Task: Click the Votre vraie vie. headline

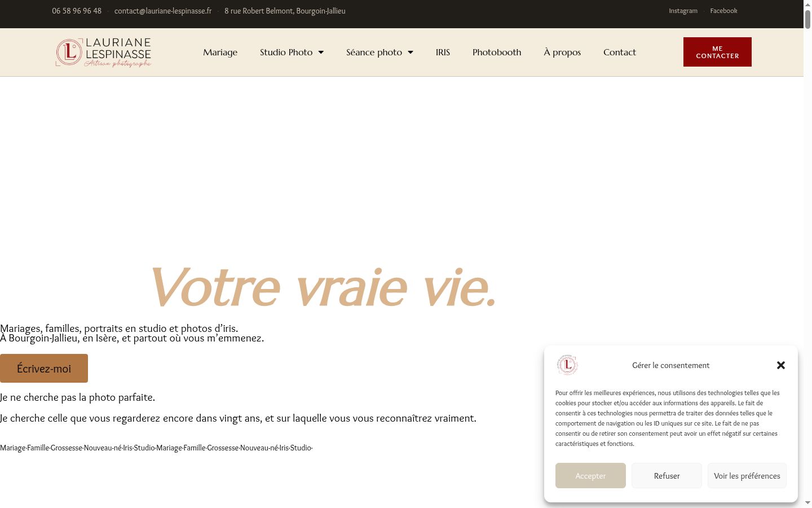Action: point(323,287)
